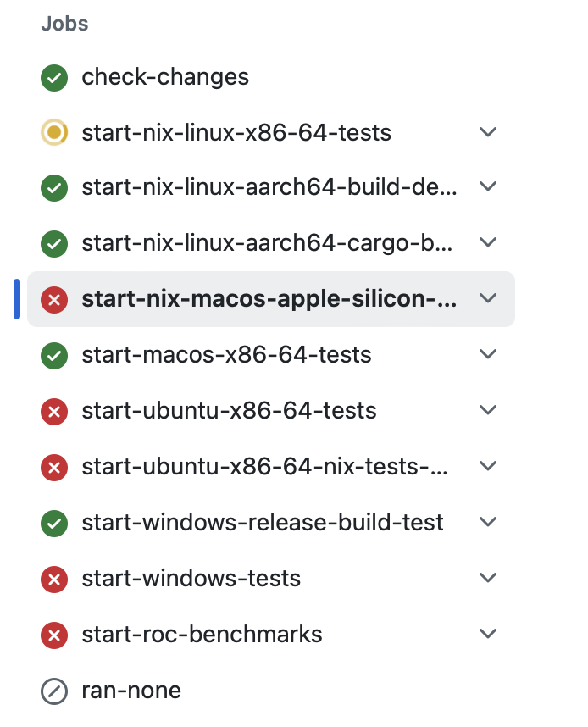Click the green check icon for start-windows-release-build-test
This screenshot has width=588, height=727.
click(54, 523)
